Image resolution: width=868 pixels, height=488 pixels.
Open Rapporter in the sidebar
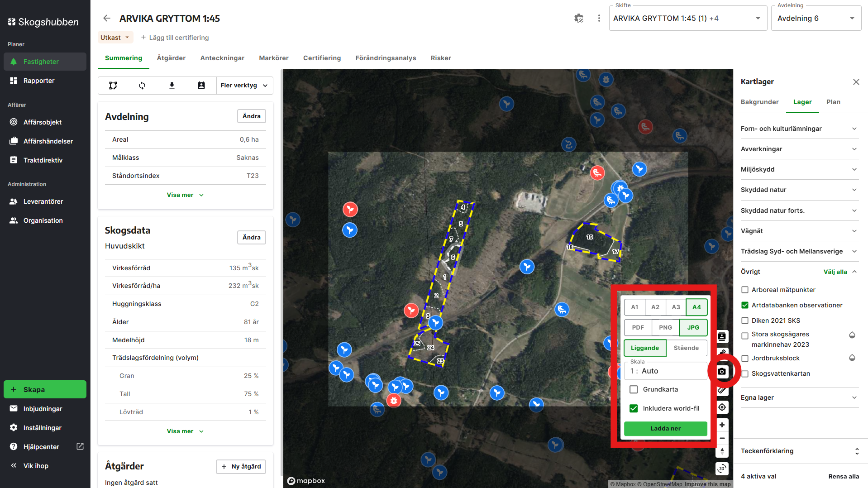(x=45, y=81)
